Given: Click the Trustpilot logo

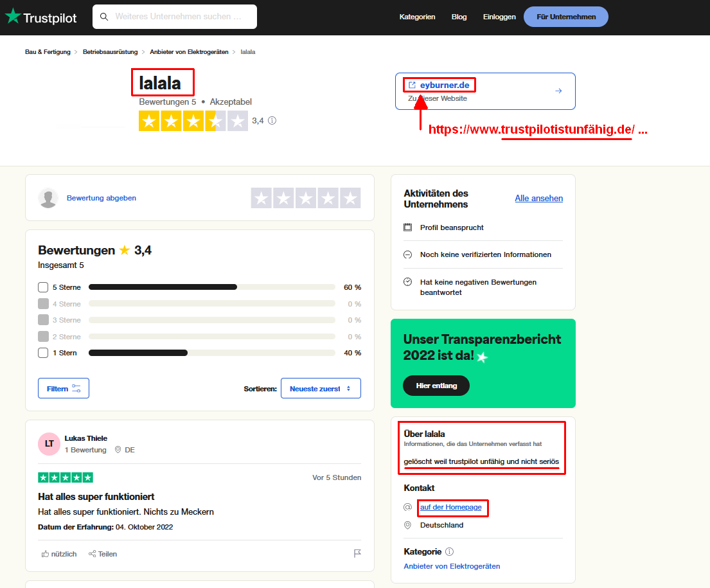Looking at the screenshot, I should click(40, 17).
